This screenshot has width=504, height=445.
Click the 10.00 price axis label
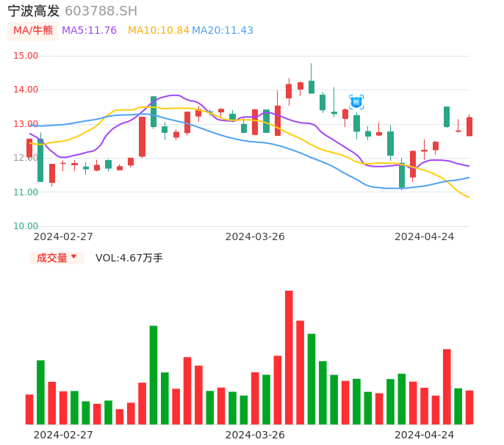coord(26,226)
